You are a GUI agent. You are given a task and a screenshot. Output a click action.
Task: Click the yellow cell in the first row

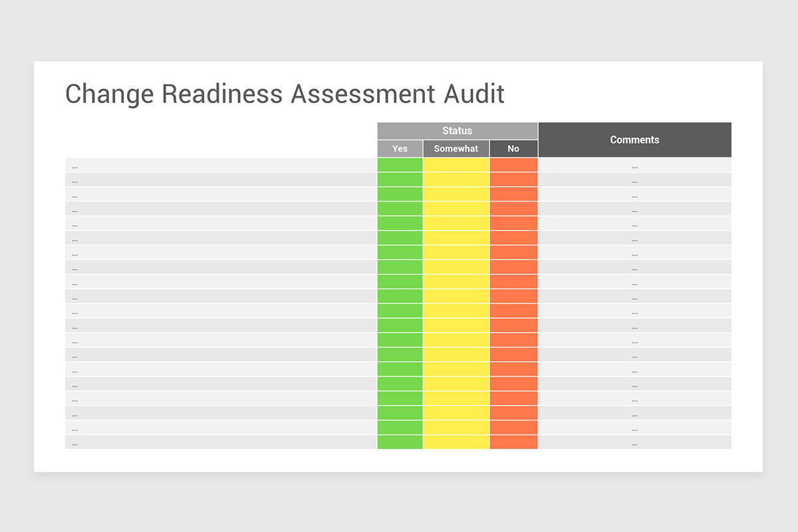point(456,164)
